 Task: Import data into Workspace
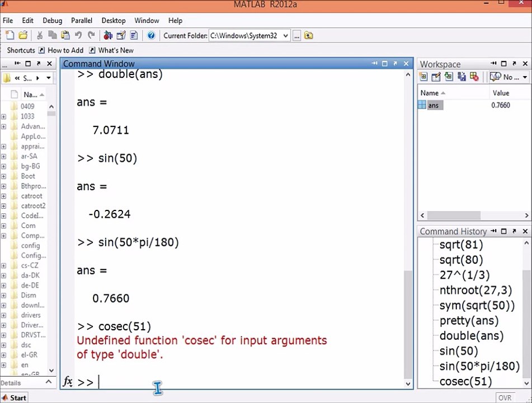449,77
